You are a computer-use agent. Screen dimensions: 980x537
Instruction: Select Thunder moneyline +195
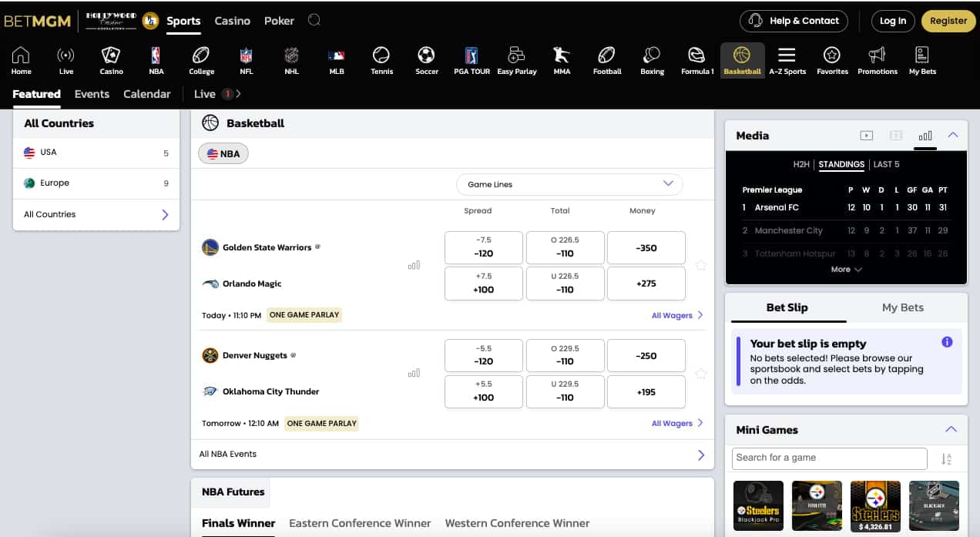pos(646,391)
